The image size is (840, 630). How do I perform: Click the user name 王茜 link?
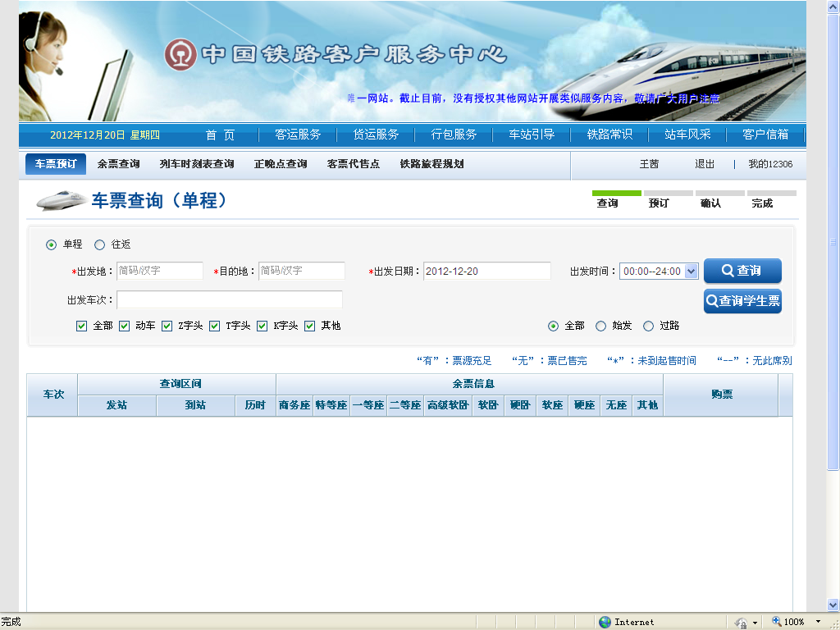649,164
